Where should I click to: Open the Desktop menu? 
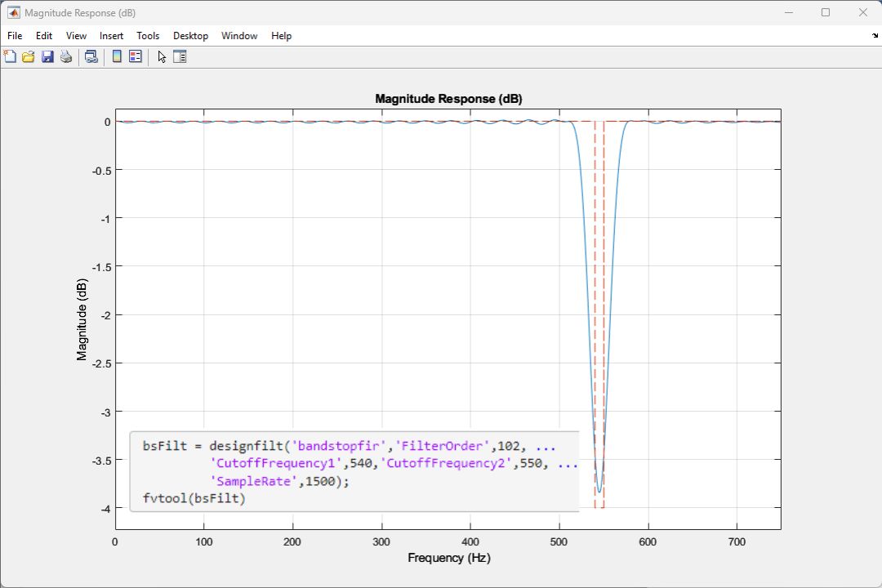190,36
